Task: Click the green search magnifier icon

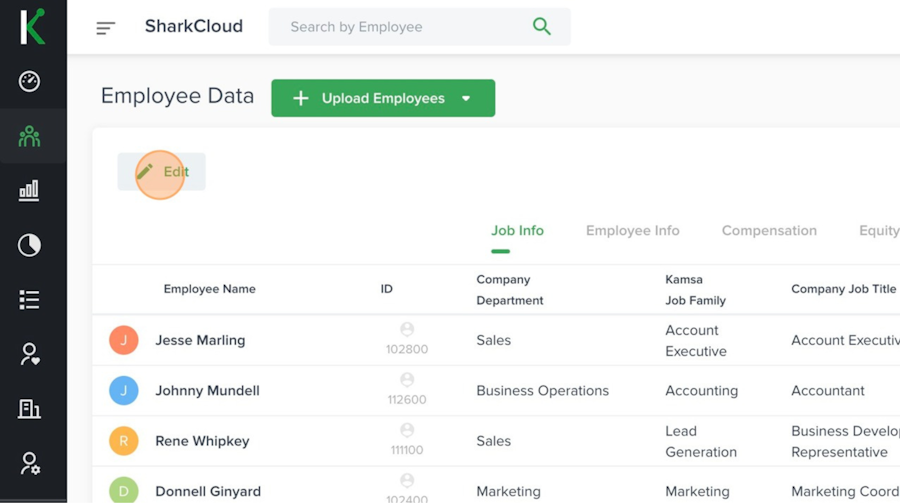Action: (x=542, y=27)
